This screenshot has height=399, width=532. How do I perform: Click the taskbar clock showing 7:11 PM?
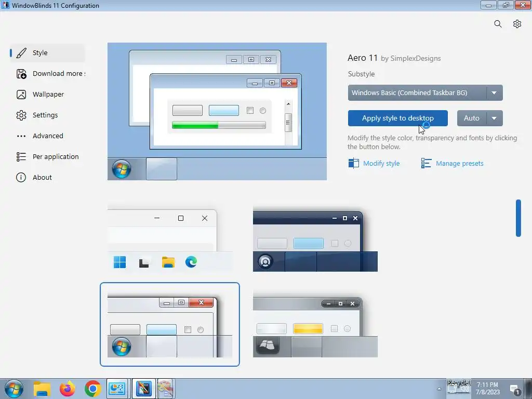point(487,389)
